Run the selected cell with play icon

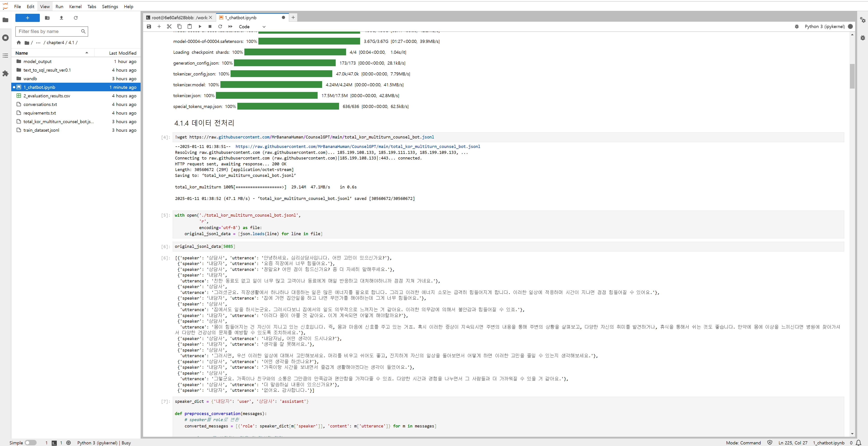(200, 27)
